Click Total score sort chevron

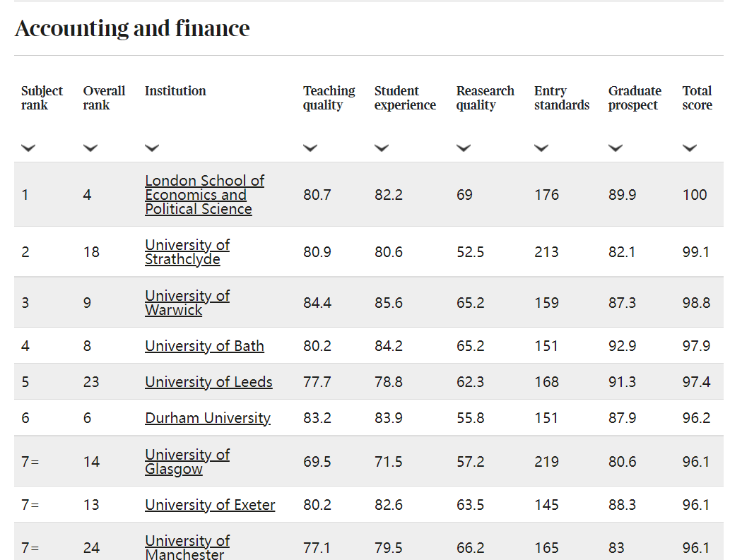click(x=690, y=148)
